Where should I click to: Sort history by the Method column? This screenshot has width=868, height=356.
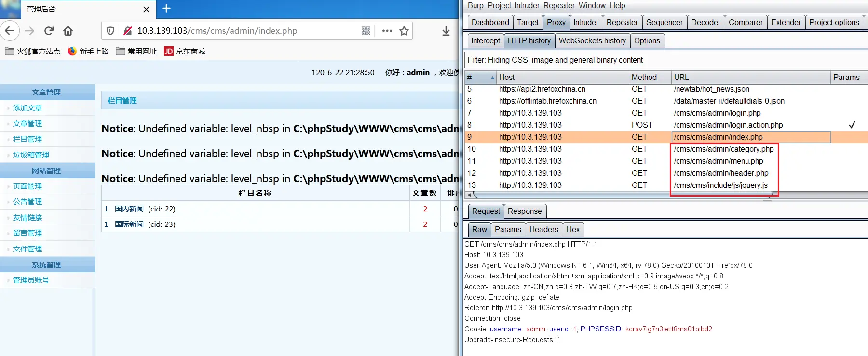650,77
